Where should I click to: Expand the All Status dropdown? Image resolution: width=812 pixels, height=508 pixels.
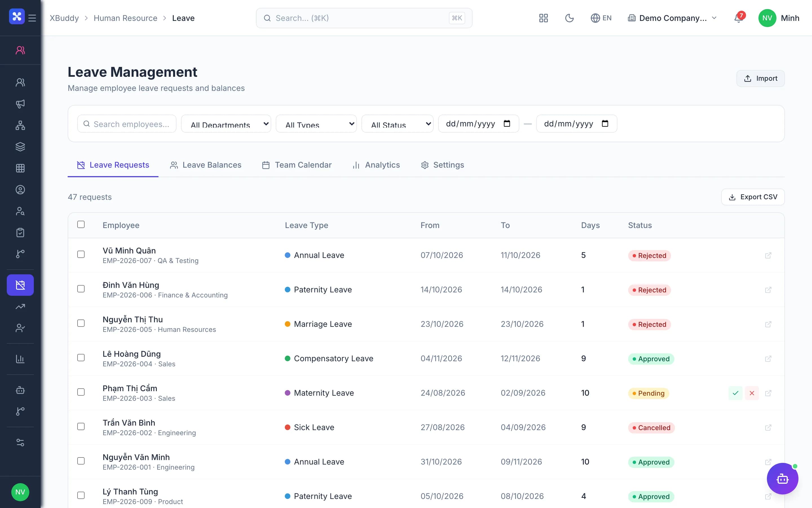397,124
